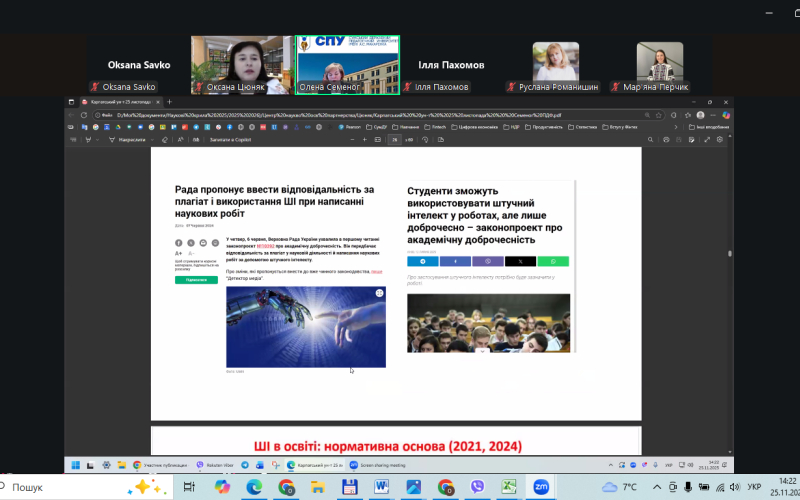The width and height of the screenshot is (800, 500).
Task: Click the green Підписатися subscribe button
Action: [195, 280]
